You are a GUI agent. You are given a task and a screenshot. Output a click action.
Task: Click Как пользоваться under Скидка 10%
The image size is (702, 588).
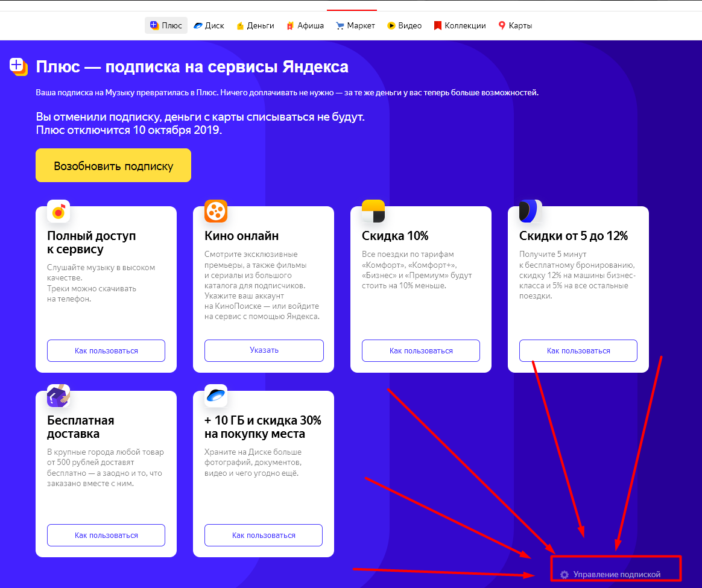click(x=421, y=350)
